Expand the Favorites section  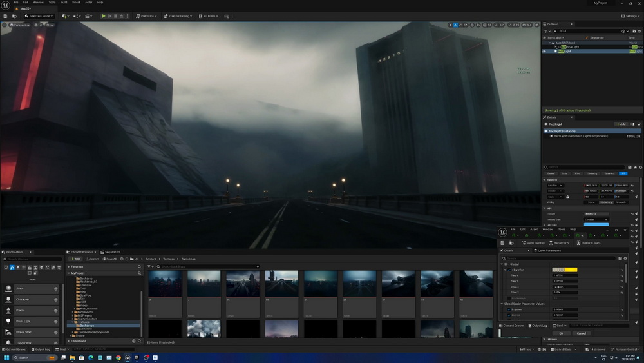69,266
